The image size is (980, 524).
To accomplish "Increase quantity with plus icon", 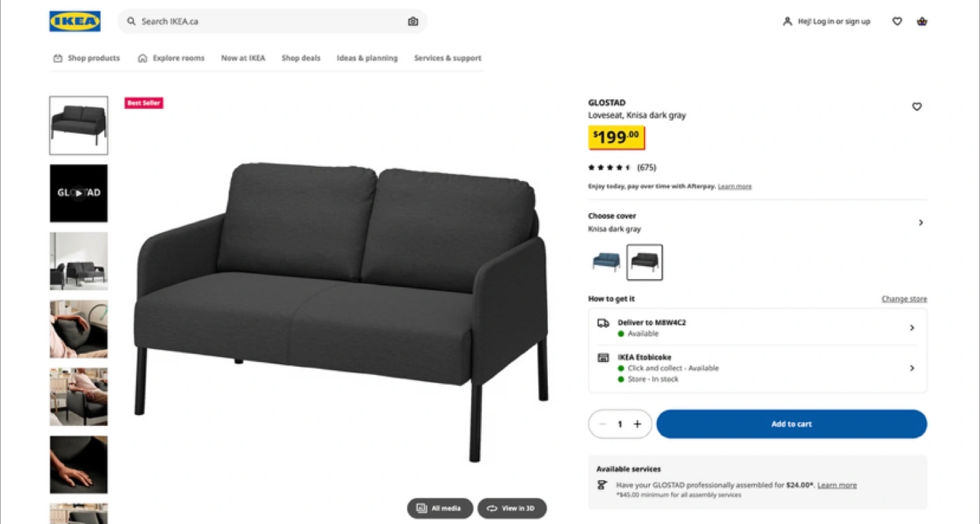I will coord(638,424).
